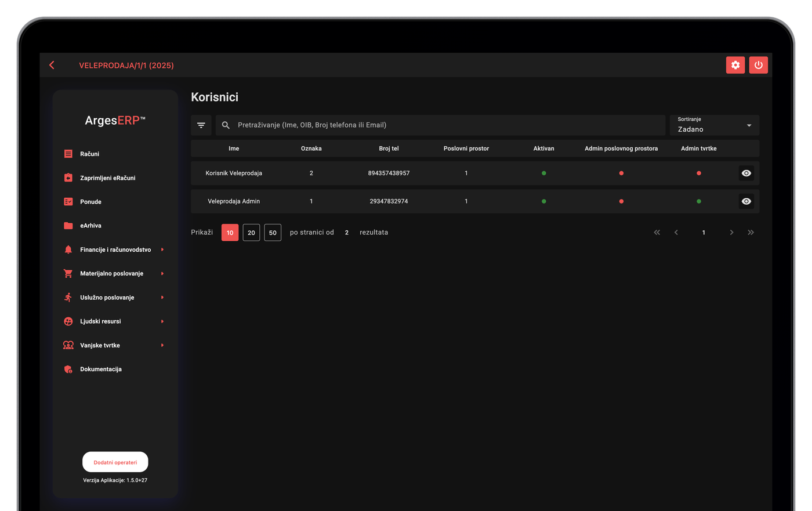Open settings with the gear button
The width and height of the screenshot is (812, 511).
click(735, 65)
